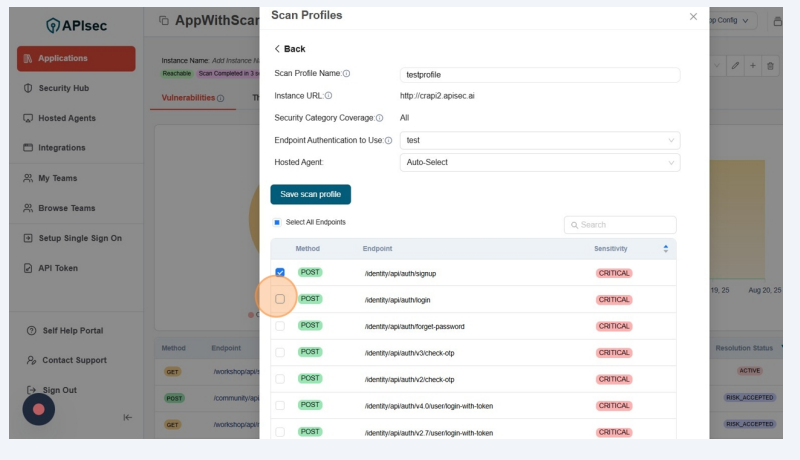Click the collapse sidebar arrow icon
Screen dimensions: 800x460
(x=127, y=417)
